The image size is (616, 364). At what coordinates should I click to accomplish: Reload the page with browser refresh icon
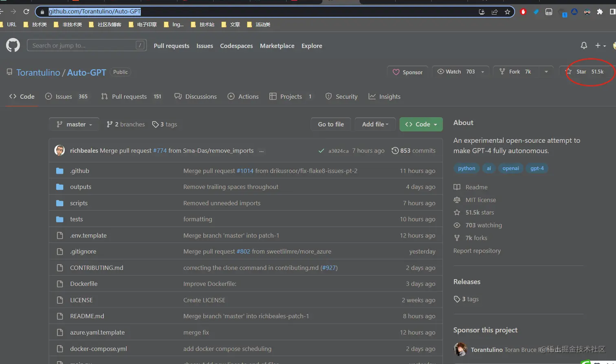click(x=26, y=12)
